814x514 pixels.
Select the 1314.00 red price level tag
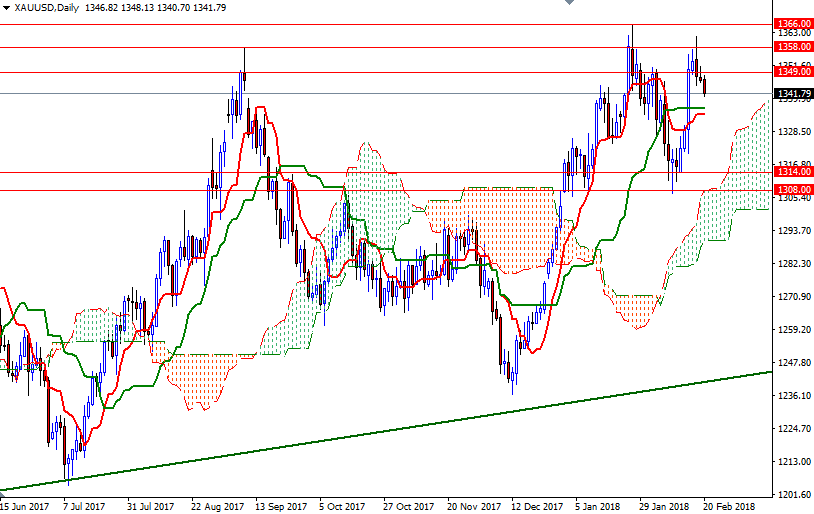click(x=793, y=172)
